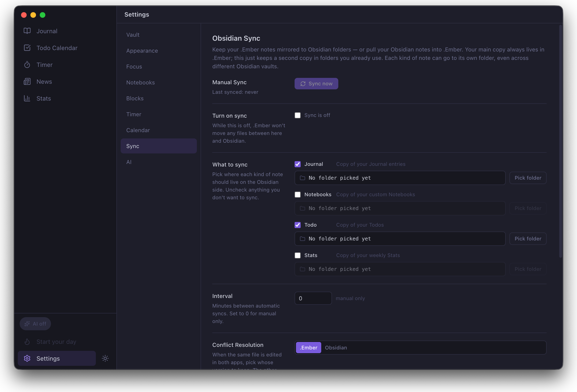Click the Timer label in main sidebar
This screenshot has width=577, height=392.
coord(44,65)
